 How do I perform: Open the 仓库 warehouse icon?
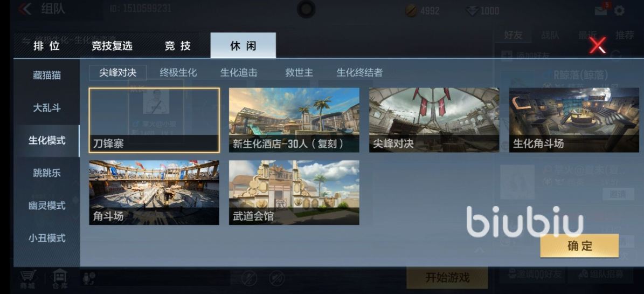[x=60, y=279]
